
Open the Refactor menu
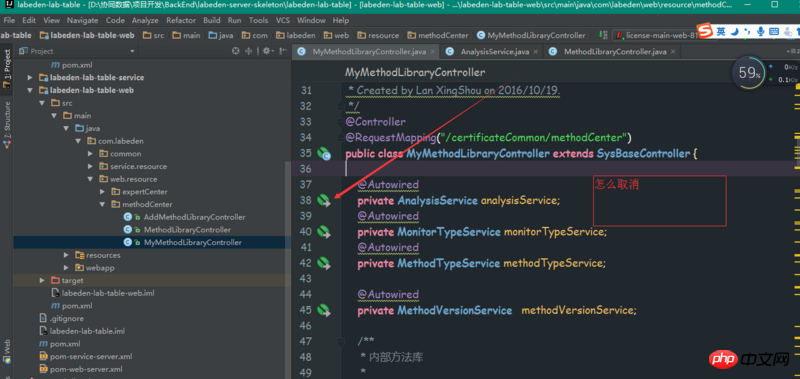pyautogui.click(x=181, y=20)
